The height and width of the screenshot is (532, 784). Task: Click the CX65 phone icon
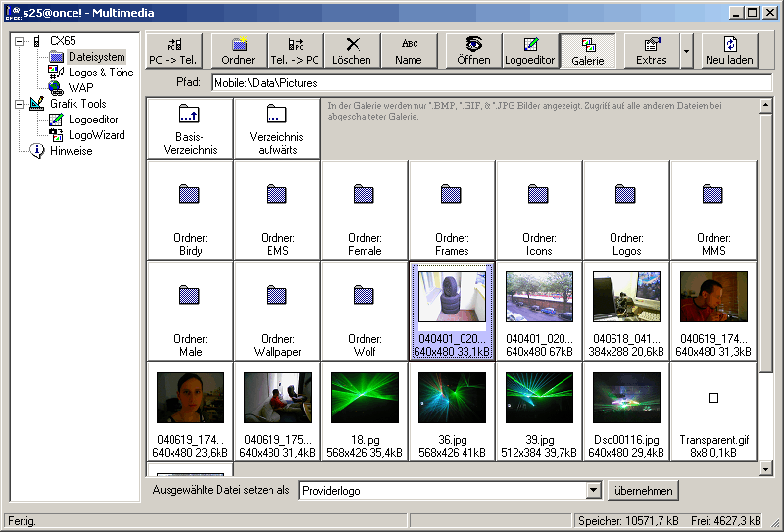coord(37,41)
